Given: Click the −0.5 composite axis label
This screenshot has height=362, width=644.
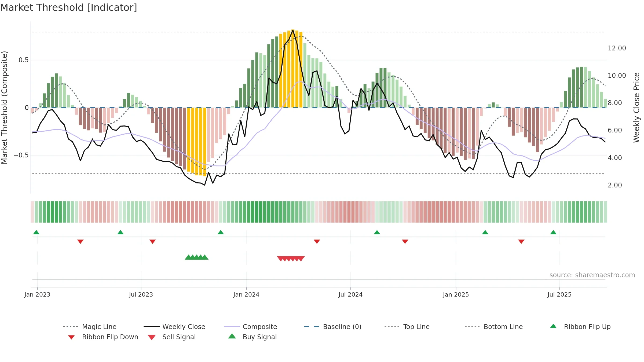Looking at the screenshot, I should [21, 155].
